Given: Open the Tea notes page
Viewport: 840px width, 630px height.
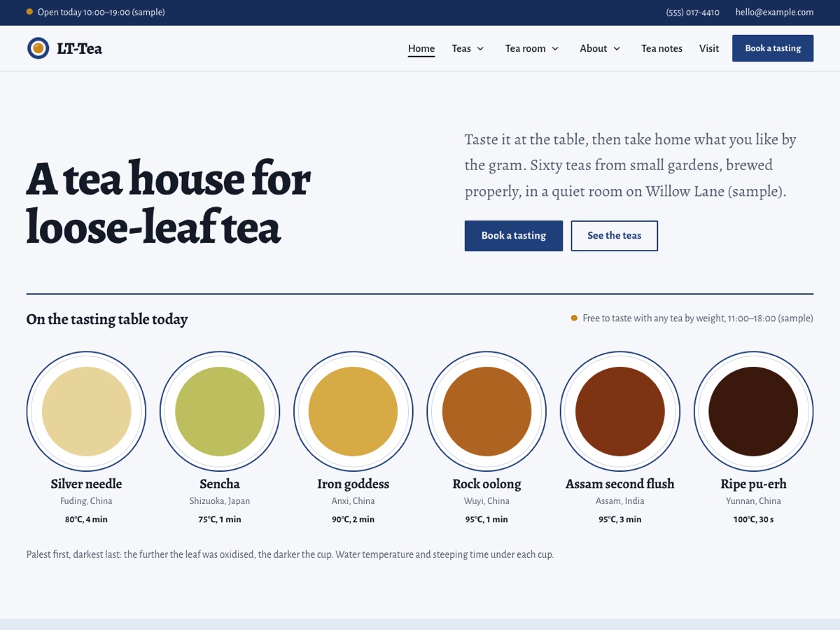Looking at the screenshot, I should 661,48.
